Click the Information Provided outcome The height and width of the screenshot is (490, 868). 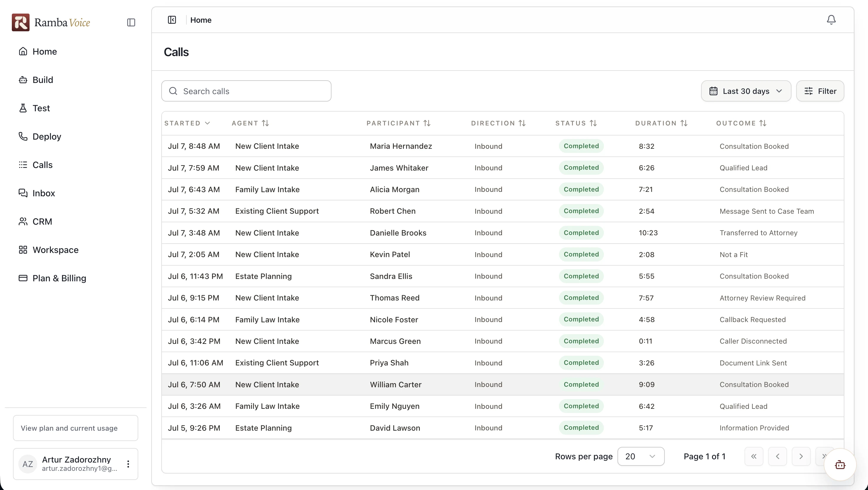pyautogui.click(x=754, y=428)
